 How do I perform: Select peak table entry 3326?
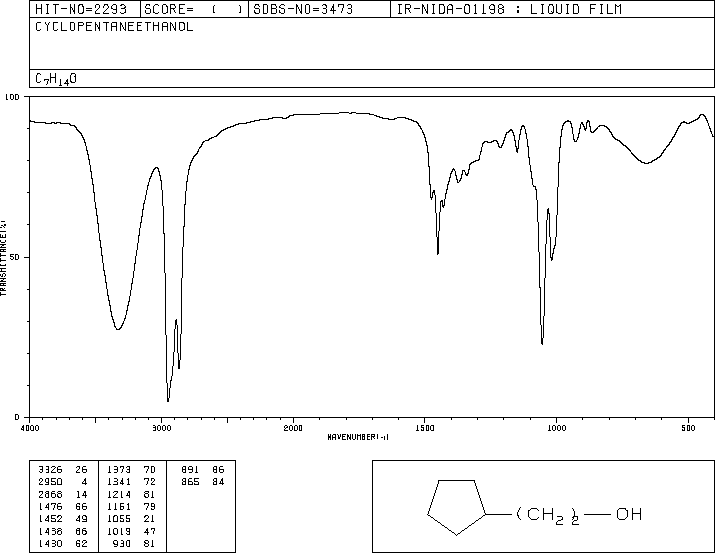[x=63, y=470]
